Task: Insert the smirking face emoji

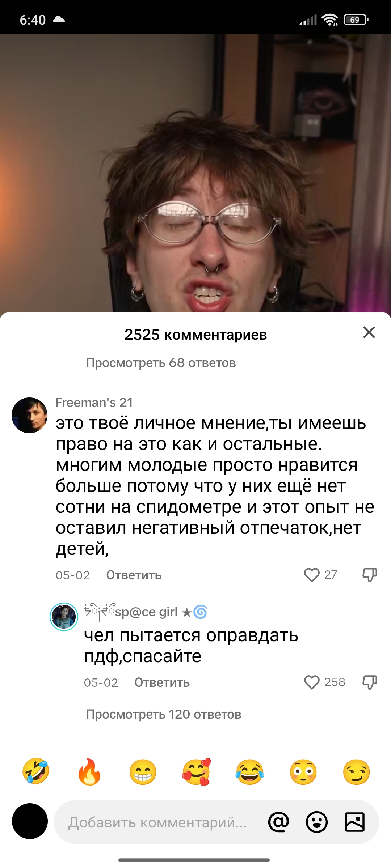Action: [357, 771]
